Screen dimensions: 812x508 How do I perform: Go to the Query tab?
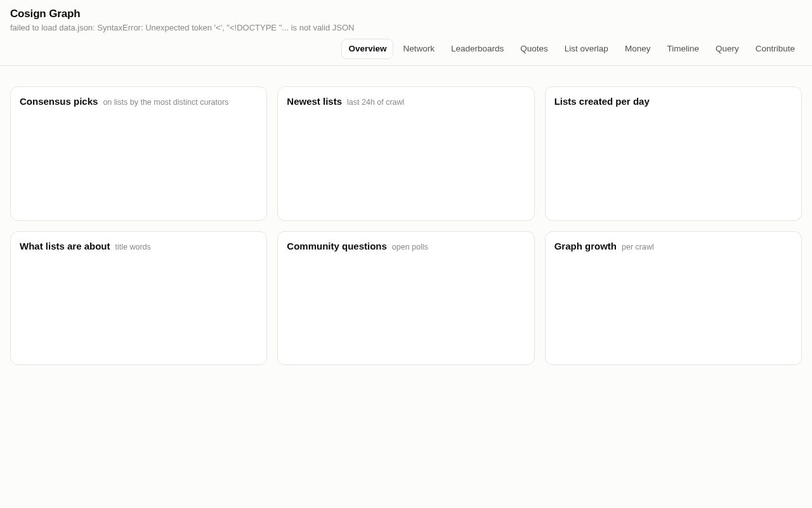coord(727,49)
